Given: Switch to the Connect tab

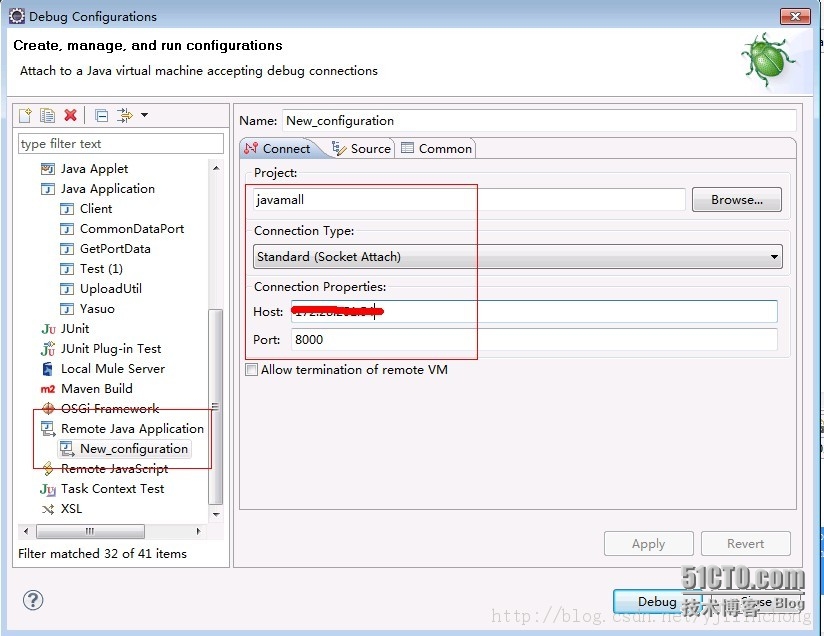Looking at the screenshot, I should [x=278, y=149].
